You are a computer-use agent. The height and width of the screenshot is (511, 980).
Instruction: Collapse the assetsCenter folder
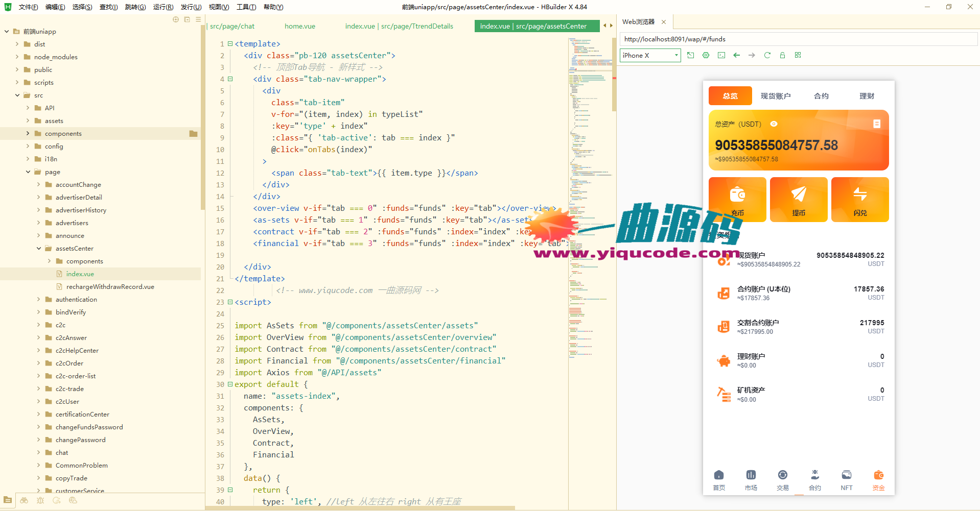pyautogui.click(x=38, y=248)
